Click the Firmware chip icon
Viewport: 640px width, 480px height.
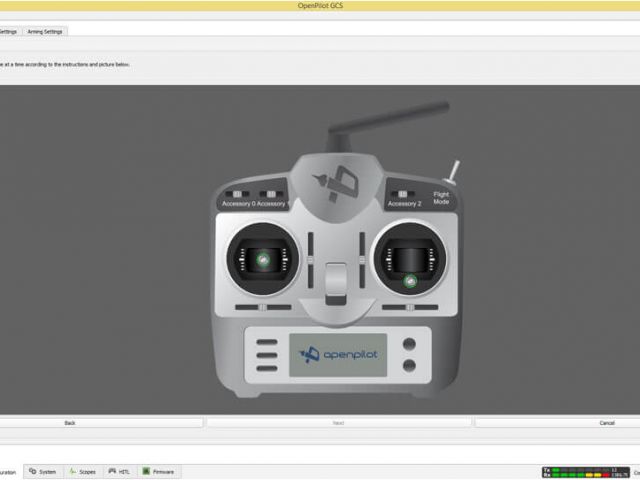click(146, 471)
